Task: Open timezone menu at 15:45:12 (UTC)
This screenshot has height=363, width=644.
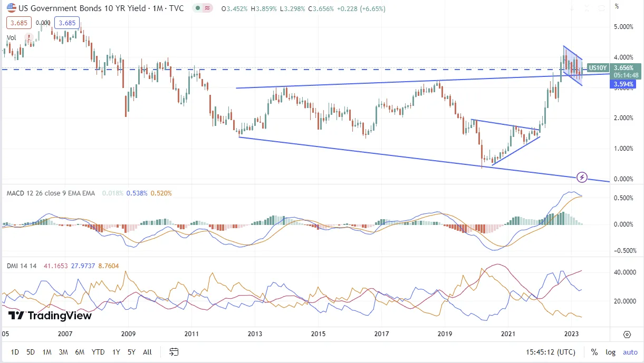Action: coord(552,352)
